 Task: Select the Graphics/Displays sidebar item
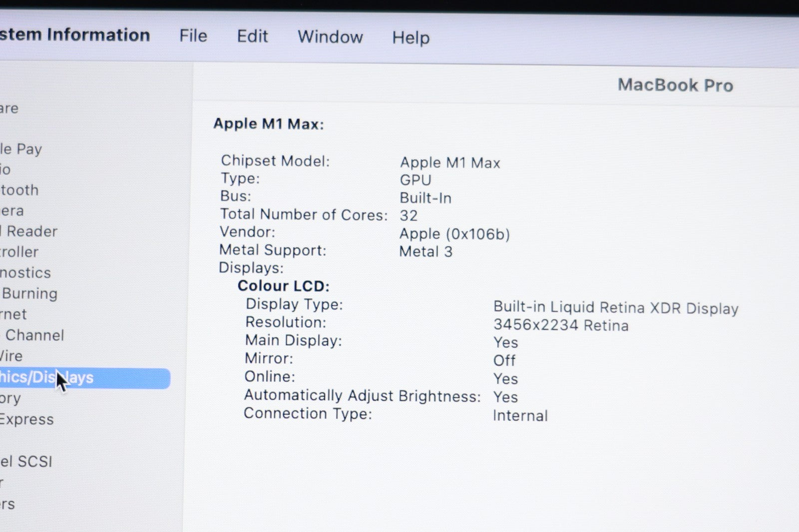[85, 378]
